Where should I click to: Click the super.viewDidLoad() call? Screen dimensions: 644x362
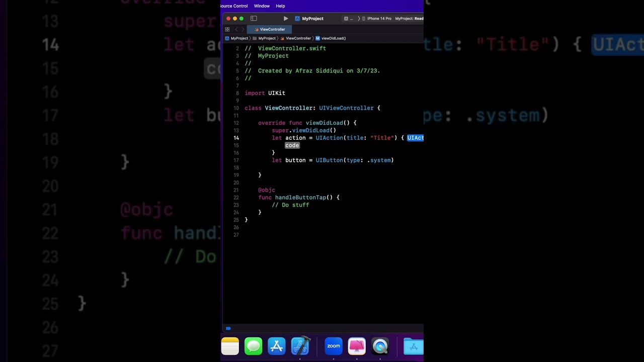[x=304, y=130]
